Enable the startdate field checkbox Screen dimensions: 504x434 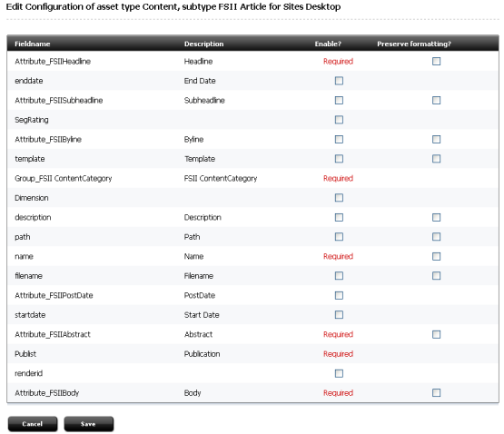[x=339, y=314]
